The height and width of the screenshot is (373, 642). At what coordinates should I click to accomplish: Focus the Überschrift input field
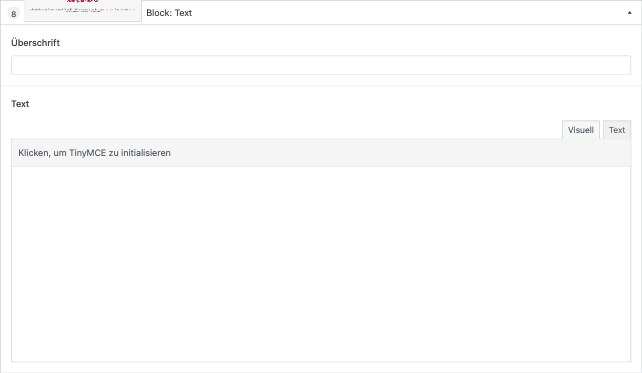coord(321,65)
